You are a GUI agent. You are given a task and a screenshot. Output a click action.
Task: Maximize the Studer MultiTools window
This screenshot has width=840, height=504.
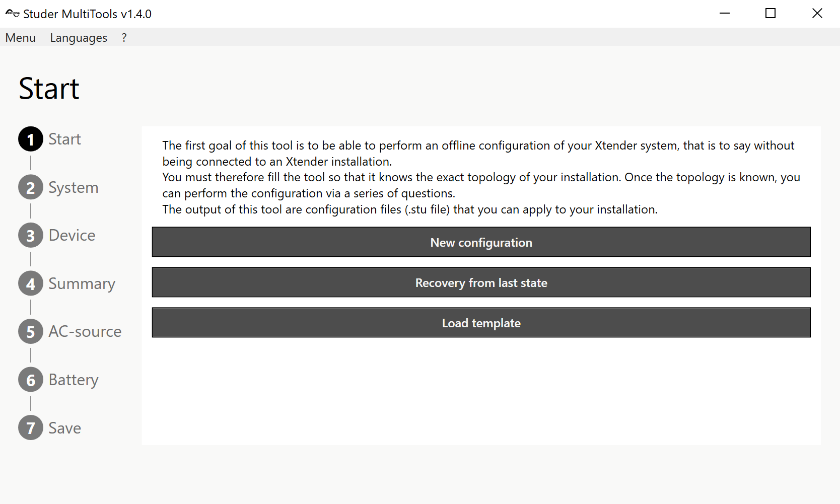point(771,14)
